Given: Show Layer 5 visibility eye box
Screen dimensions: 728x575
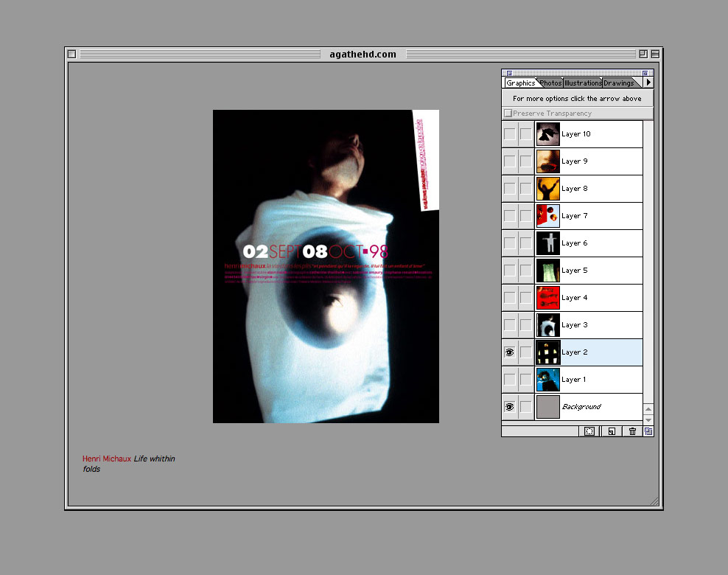Looking at the screenshot, I should coord(510,271).
